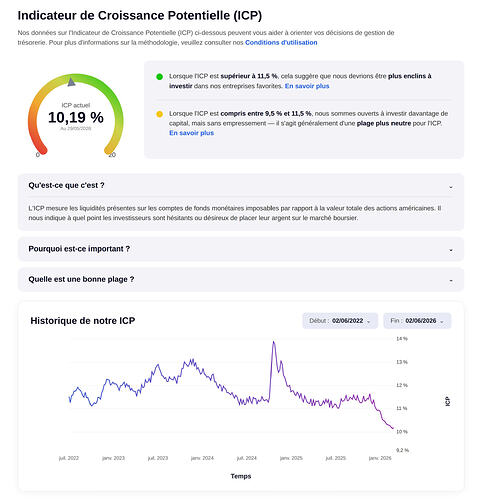Open the Conditions d'utilisation link
Screen dimensions: 482x500
(281, 43)
